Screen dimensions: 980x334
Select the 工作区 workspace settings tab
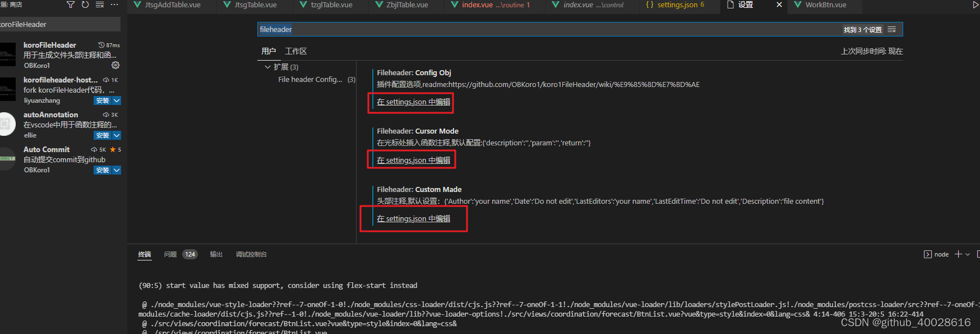pyautogui.click(x=296, y=51)
